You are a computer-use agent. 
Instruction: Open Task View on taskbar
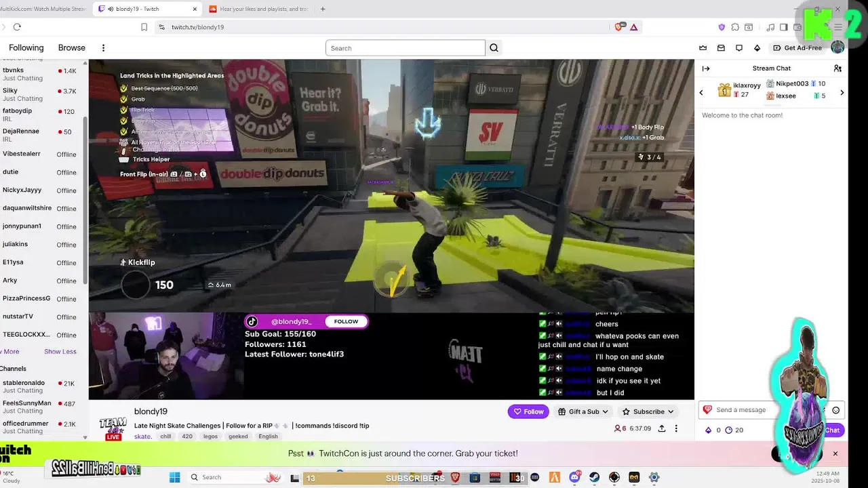294,477
